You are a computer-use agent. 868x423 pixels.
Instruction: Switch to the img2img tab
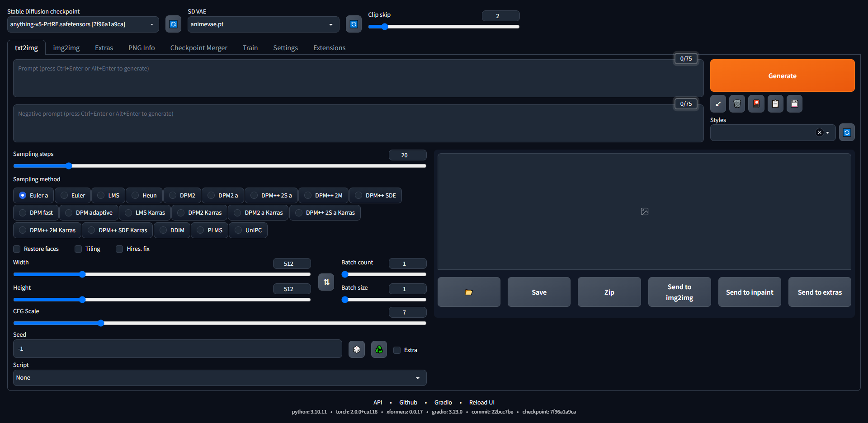(66, 47)
